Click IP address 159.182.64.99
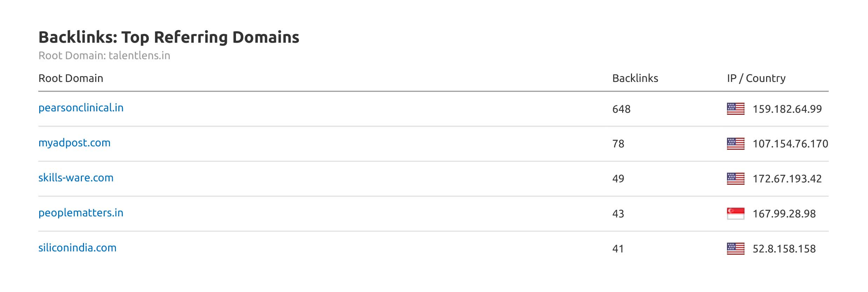 787,109
